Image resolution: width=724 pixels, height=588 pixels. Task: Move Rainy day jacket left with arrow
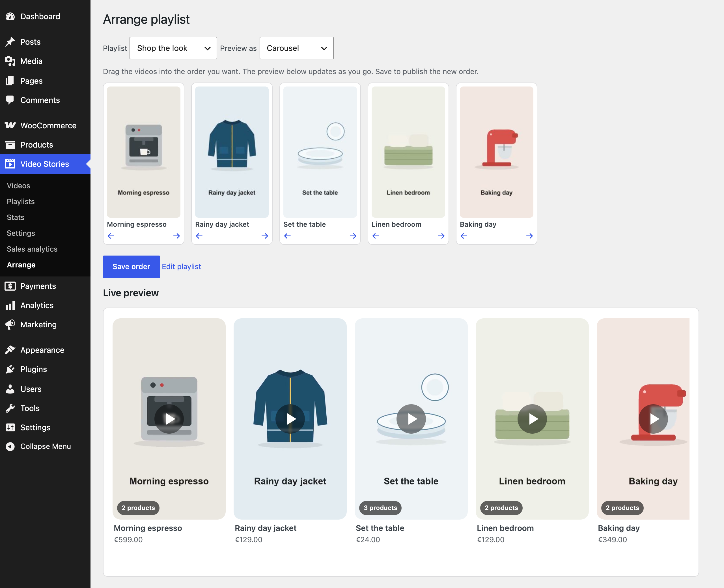coord(199,236)
